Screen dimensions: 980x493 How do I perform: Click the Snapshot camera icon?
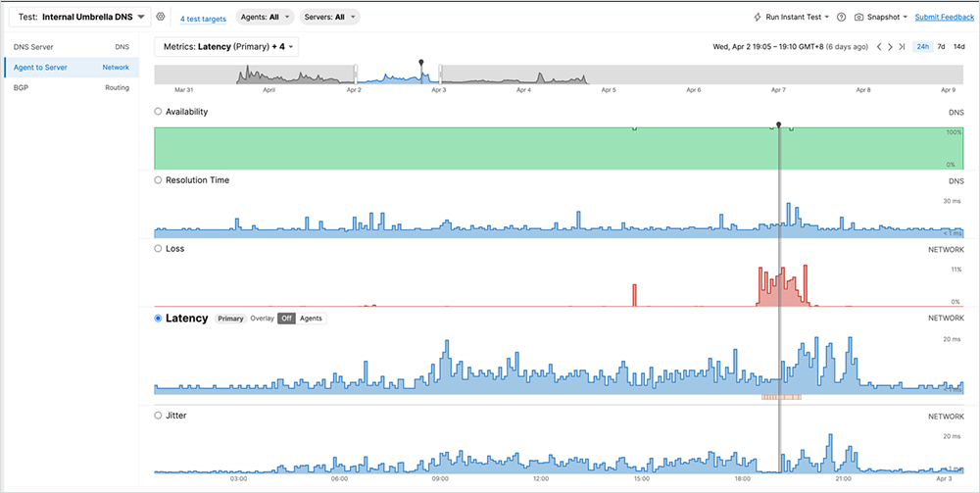(x=859, y=18)
